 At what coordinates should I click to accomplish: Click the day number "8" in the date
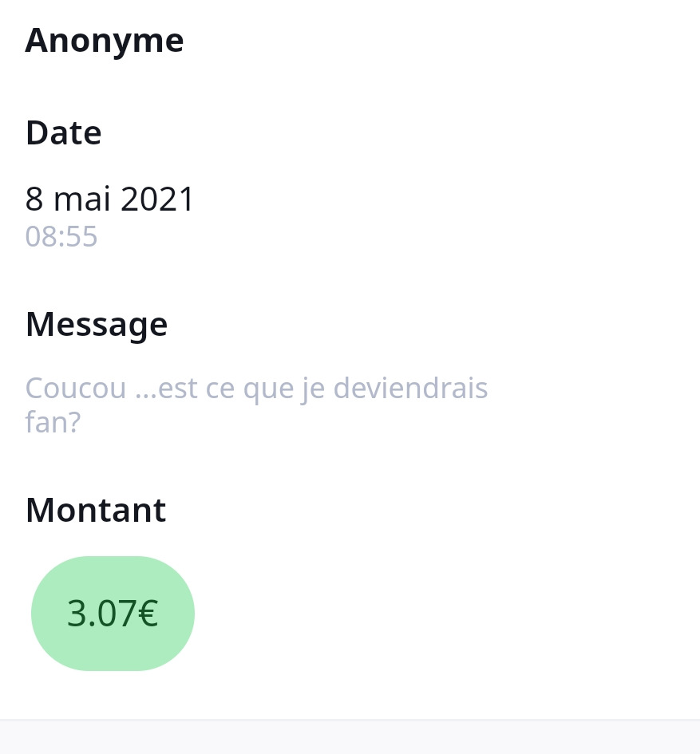pos(34,199)
